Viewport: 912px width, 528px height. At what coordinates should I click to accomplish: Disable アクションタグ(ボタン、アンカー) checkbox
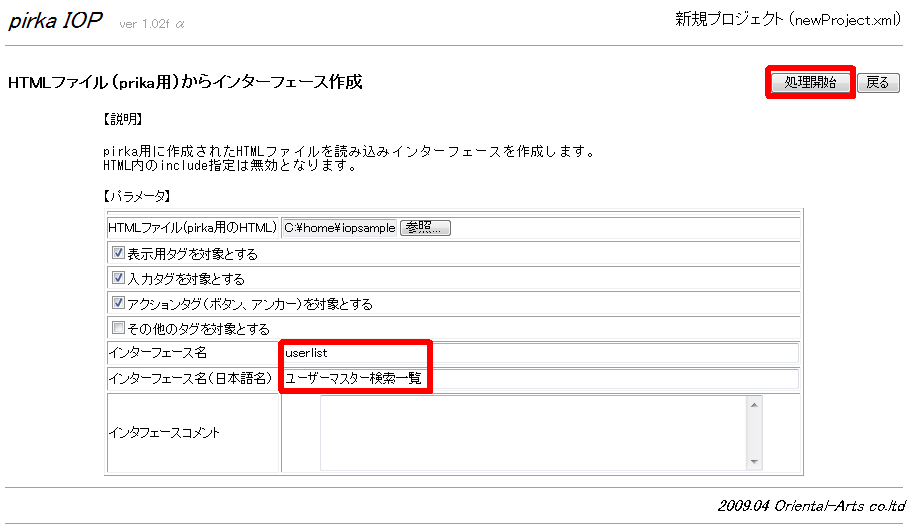click(118, 303)
